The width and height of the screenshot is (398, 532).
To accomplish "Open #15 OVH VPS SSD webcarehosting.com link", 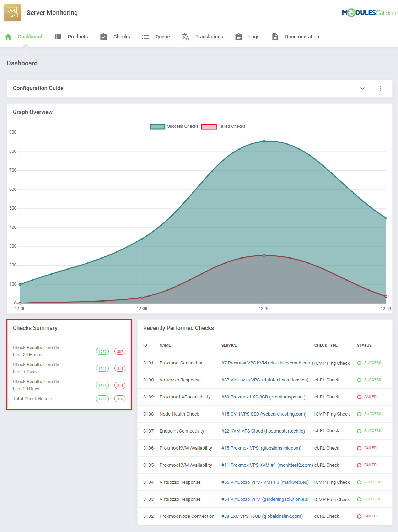I will 264,414.
